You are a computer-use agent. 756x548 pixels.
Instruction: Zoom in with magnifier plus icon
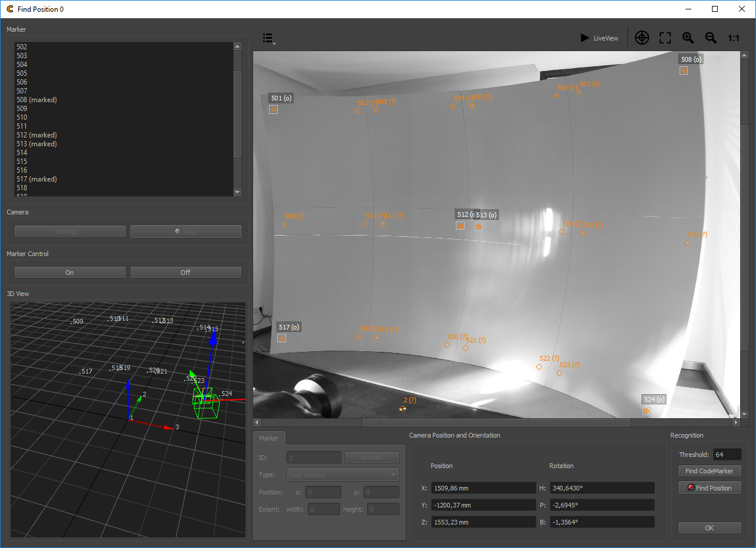(x=688, y=38)
